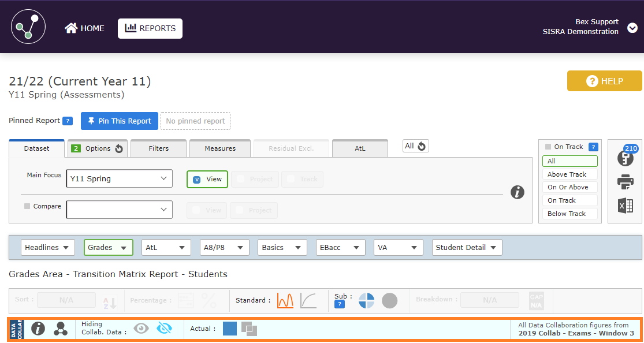Image resolution: width=644 pixels, height=343 pixels.
Task: Expand the Main Focus Y11 Spring dropdown
Action: (x=119, y=179)
